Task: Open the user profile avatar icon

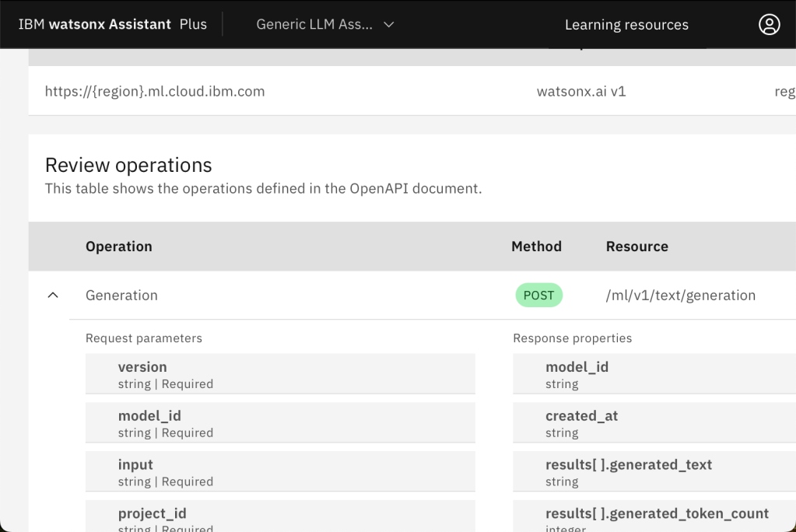Action: (769, 24)
